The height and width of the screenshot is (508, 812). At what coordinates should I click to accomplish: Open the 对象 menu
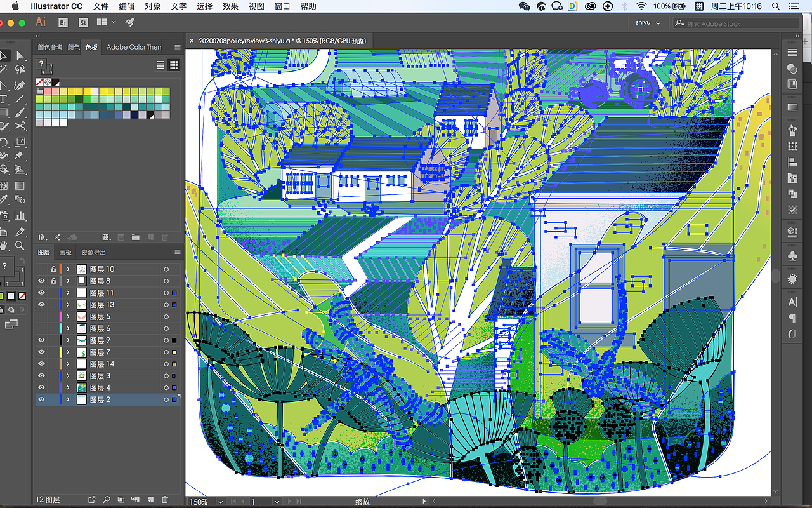[153, 6]
